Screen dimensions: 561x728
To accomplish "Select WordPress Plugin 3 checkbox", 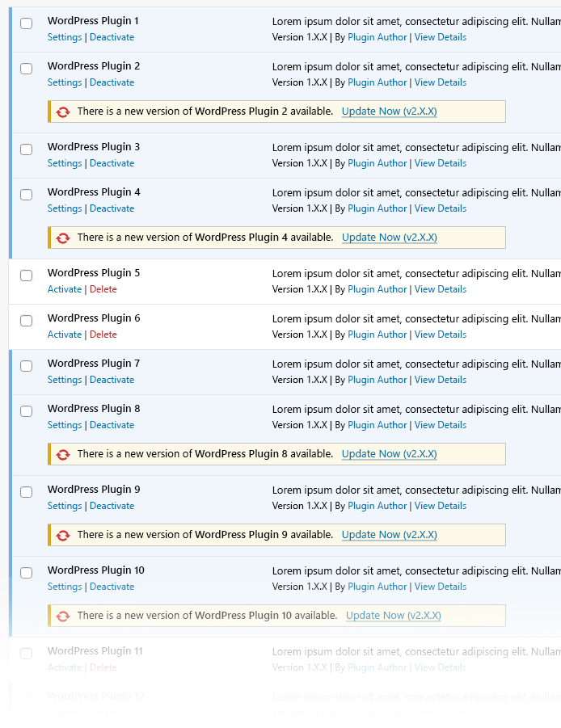I will click(x=27, y=149).
